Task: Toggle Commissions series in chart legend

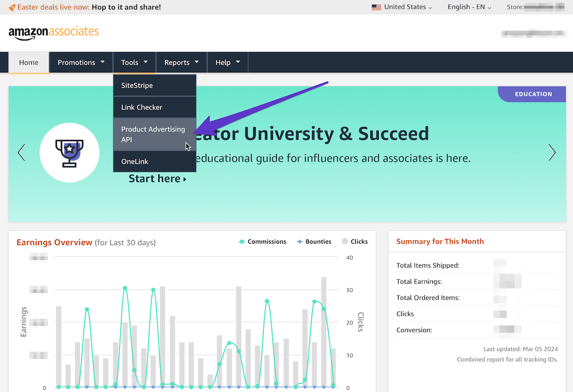Action: tap(262, 242)
